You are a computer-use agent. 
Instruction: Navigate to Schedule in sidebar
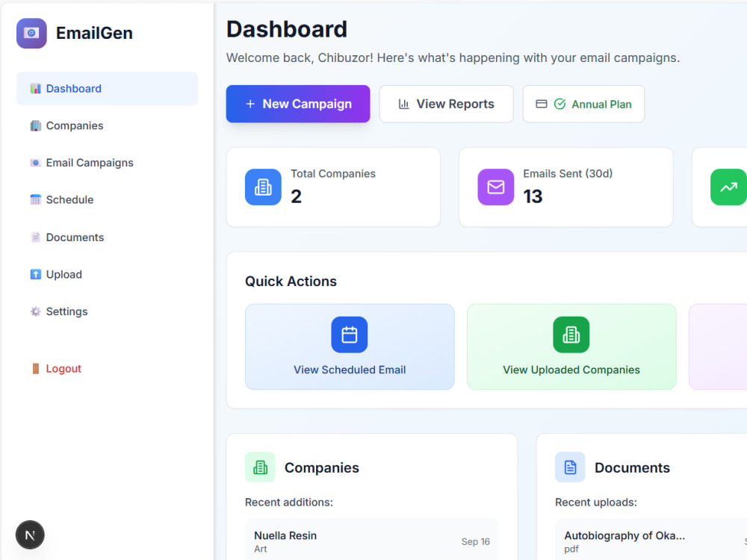(x=107, y=199)
